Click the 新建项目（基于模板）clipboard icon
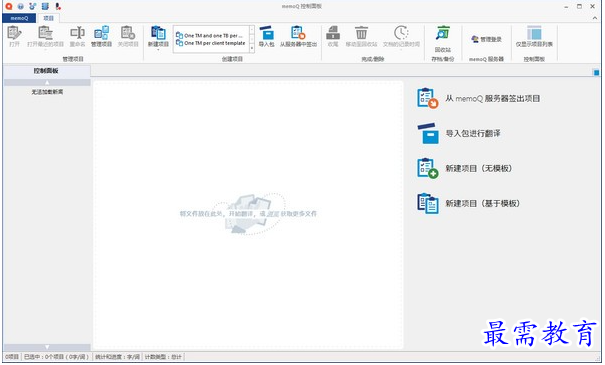The height and width of the screenshot is (365, 605). pos(427,203)
